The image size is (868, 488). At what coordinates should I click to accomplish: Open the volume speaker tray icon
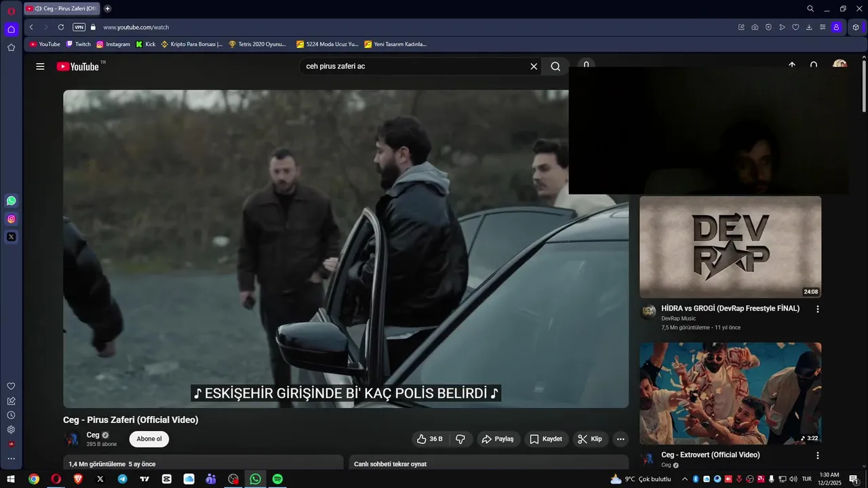tap(793, 479)
